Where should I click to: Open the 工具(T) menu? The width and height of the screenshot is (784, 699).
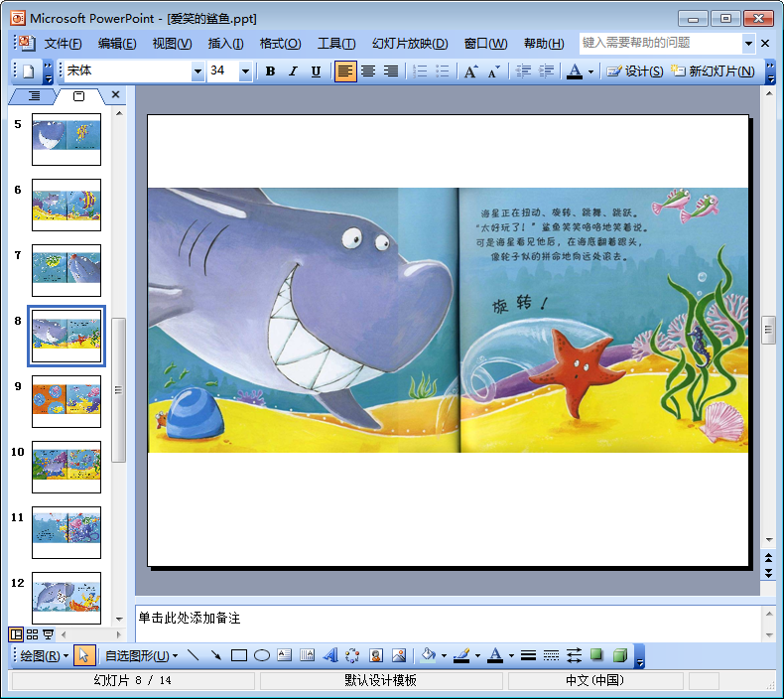tap(336, 44)
